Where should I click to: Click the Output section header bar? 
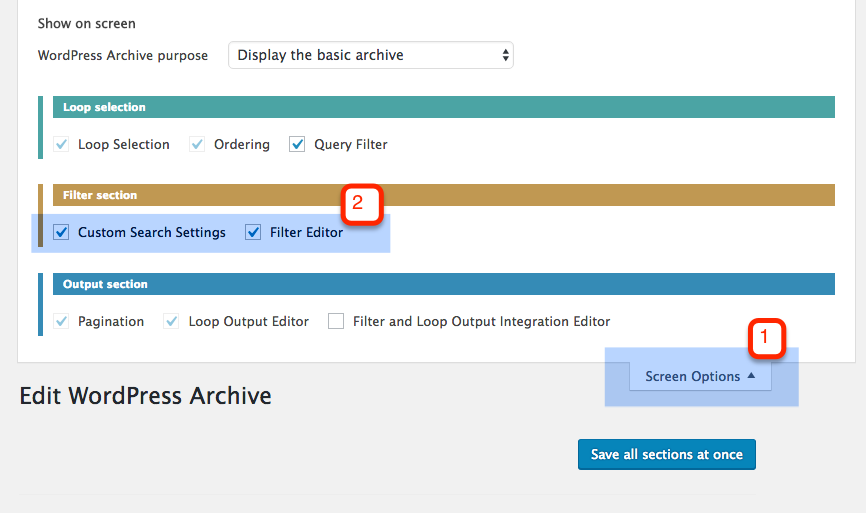(x=443, y=284)
